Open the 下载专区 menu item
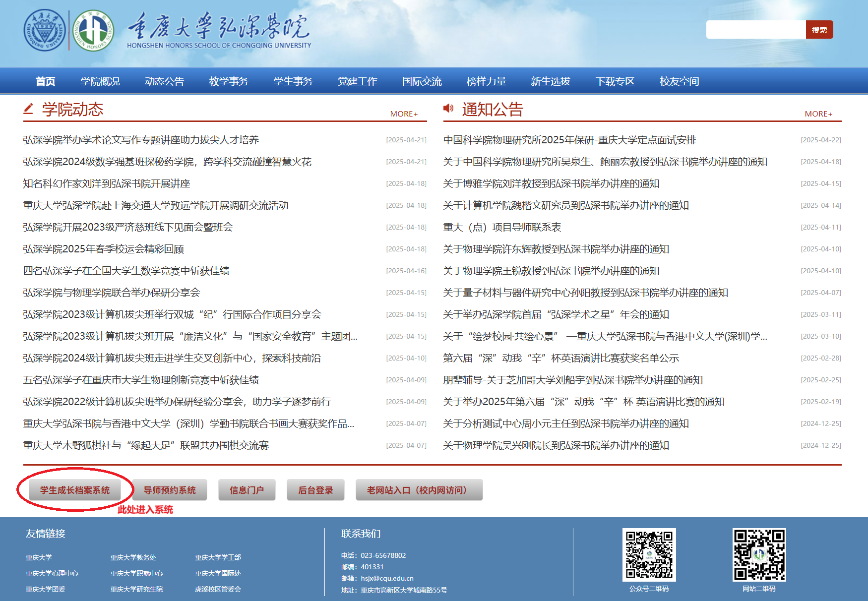This screenshot has width=868, height=601. tap(615, 81)
